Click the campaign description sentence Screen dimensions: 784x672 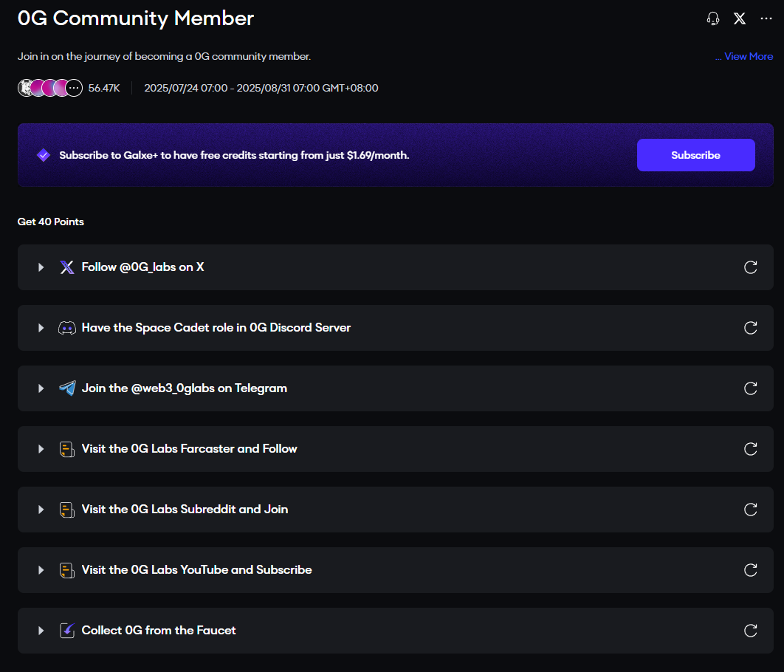click(x=164, y=57)
